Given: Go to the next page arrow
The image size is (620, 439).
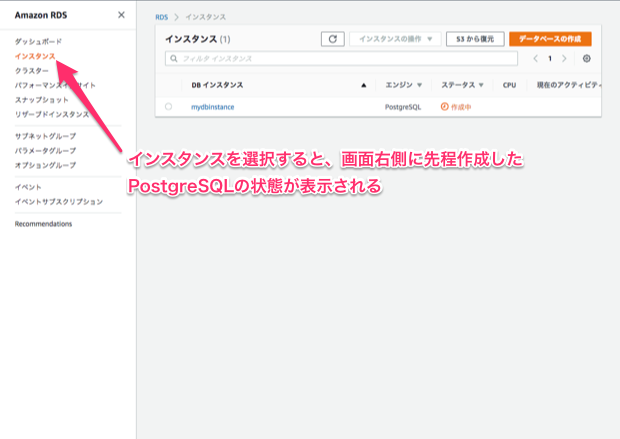Looking at the screenshot, I should [564, 59].
